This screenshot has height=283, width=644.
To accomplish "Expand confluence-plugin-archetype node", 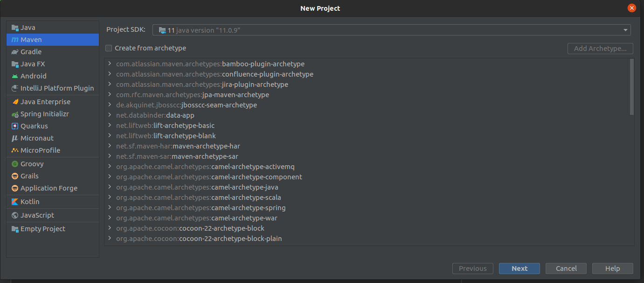I will (x=110, y=74).
